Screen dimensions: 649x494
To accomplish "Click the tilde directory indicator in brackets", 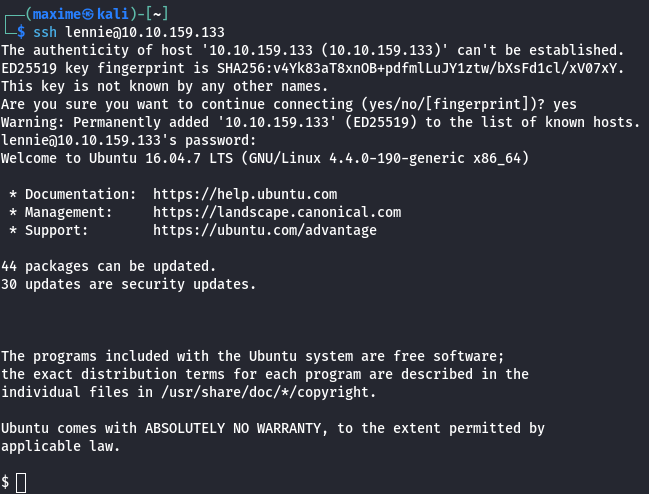I will coord(157,15).
